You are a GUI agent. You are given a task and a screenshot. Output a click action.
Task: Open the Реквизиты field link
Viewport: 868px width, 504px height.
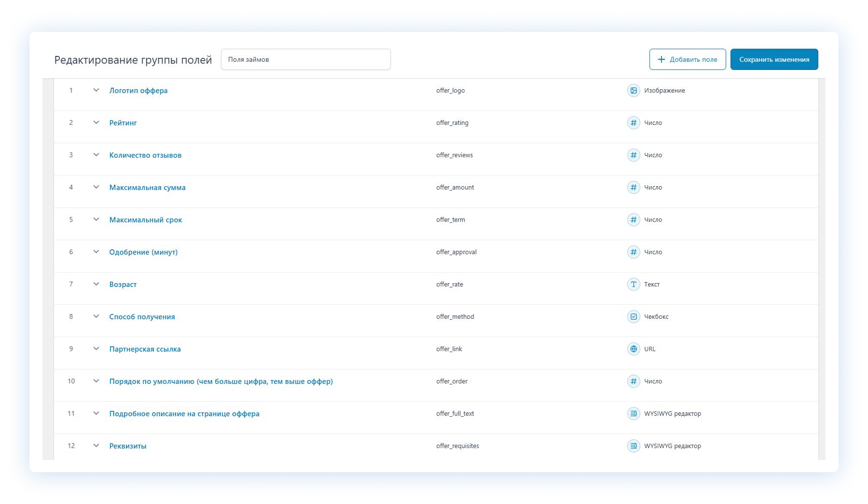click(x=128, y=446)
